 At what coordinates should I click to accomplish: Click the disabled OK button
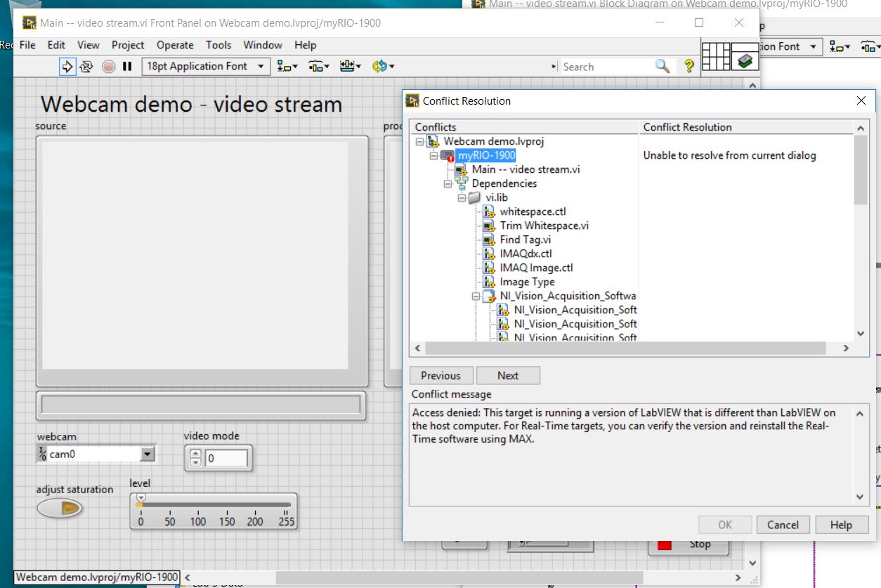click(x=725, y=525)
